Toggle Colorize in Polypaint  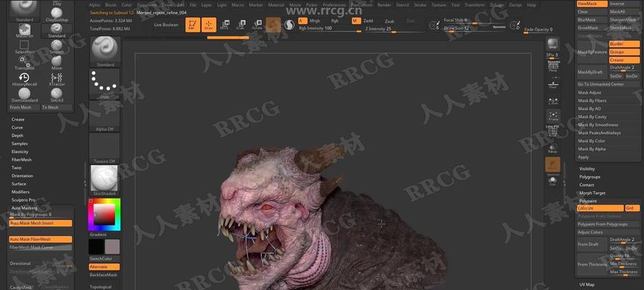pyautogui.click(x=601, y=208)
